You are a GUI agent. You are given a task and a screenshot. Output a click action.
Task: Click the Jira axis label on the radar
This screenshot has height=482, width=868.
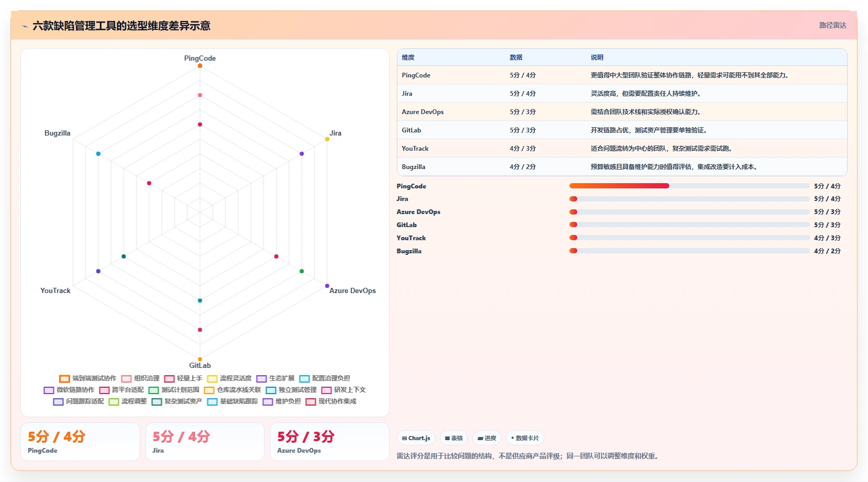(x=335, y=133)
